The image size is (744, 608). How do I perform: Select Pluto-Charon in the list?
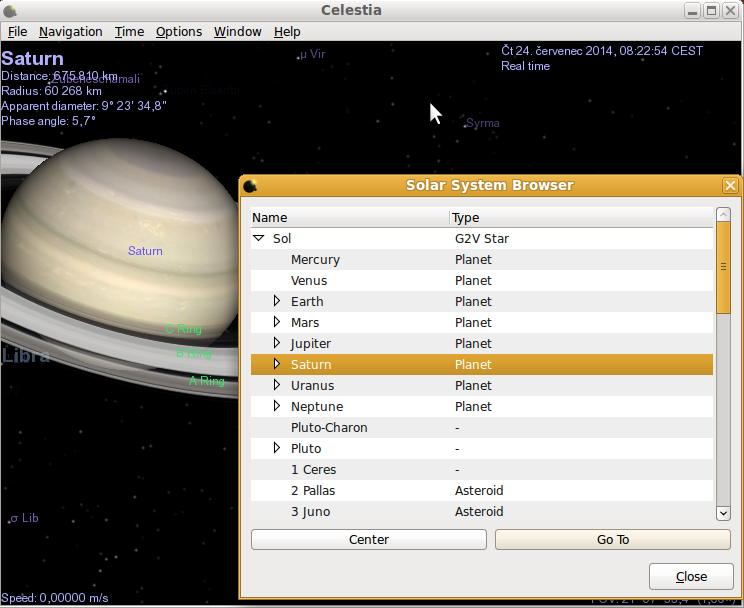click(482, 427)
